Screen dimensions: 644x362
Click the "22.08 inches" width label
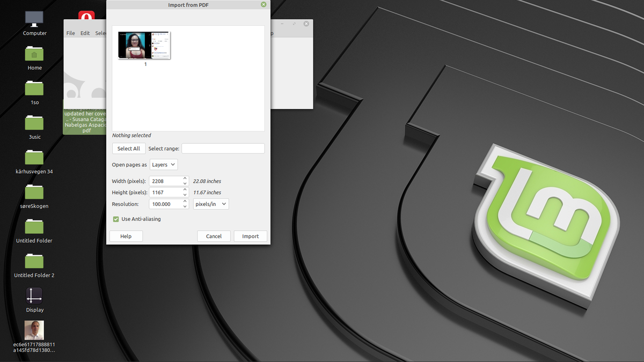[207, 181]
